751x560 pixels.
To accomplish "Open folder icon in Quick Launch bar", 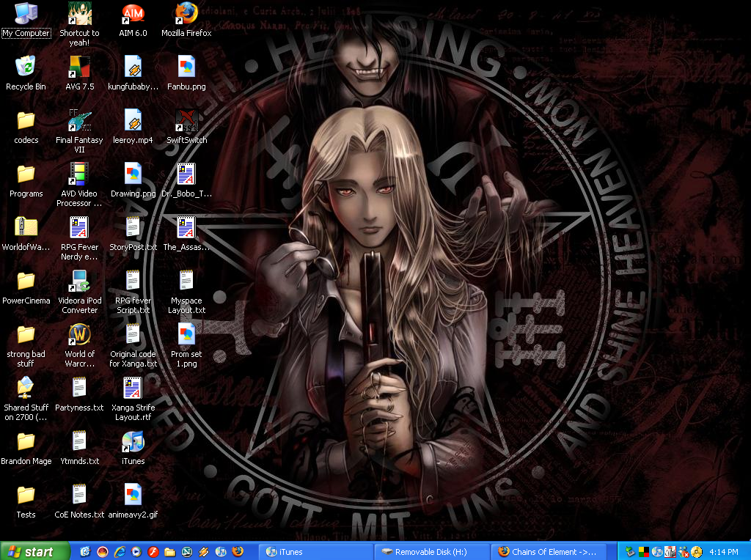I will (x=170, y=552).
